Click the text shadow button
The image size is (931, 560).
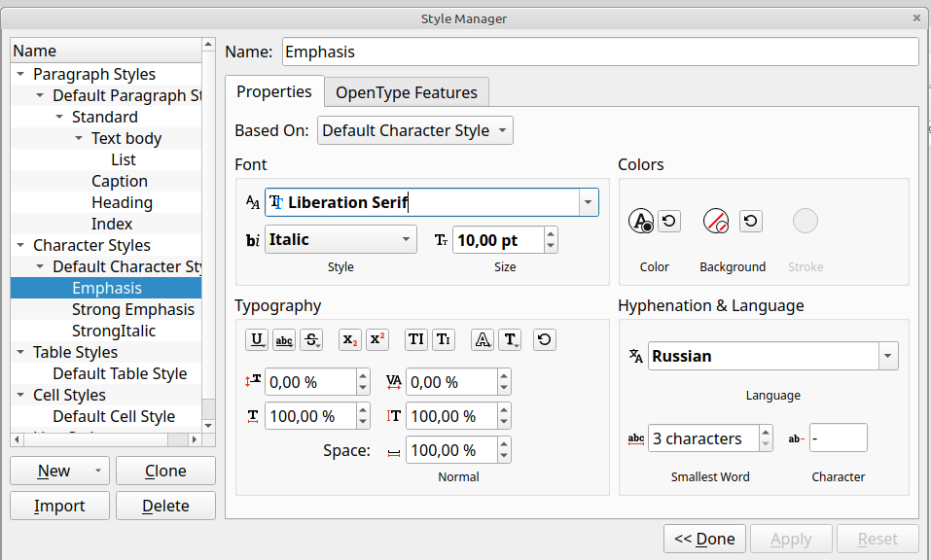tap(510, 339)
